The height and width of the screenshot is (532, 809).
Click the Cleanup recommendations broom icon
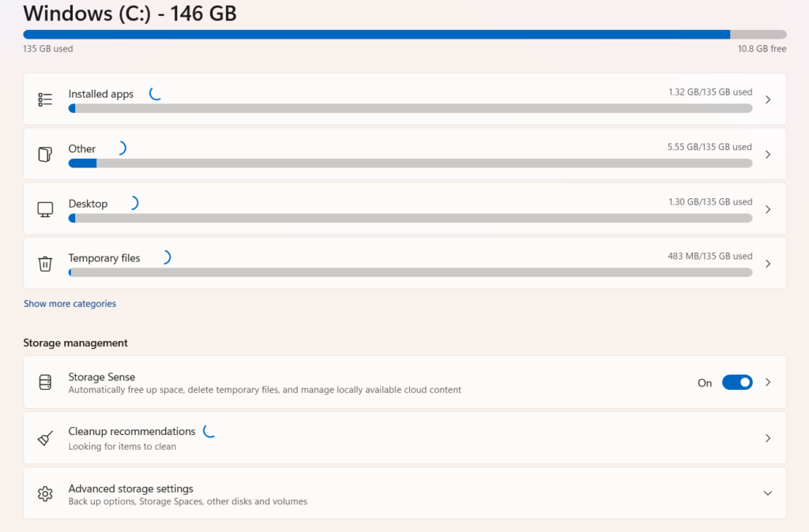[45, 438]
